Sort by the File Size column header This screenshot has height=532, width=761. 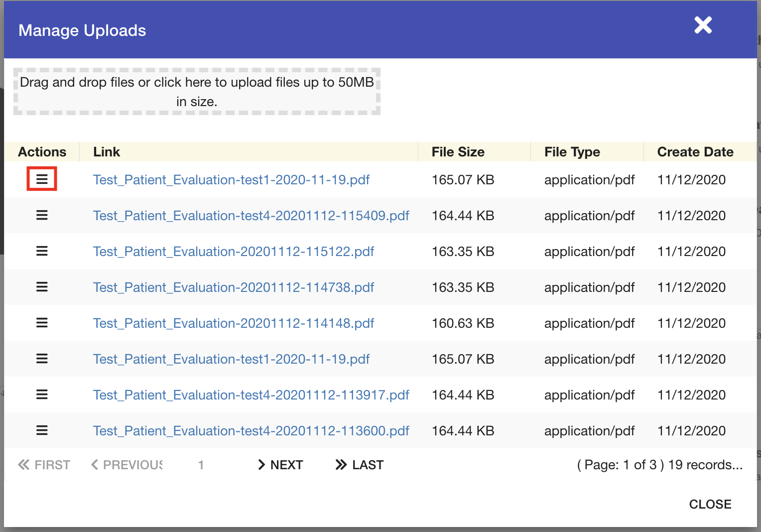458,152
